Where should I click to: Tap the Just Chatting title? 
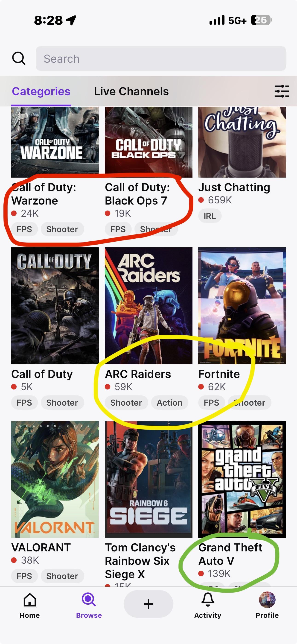(234, 187)
